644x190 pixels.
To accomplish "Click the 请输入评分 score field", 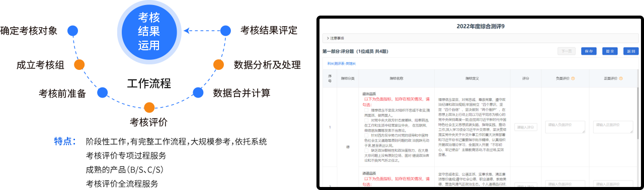I will [526, 127].
